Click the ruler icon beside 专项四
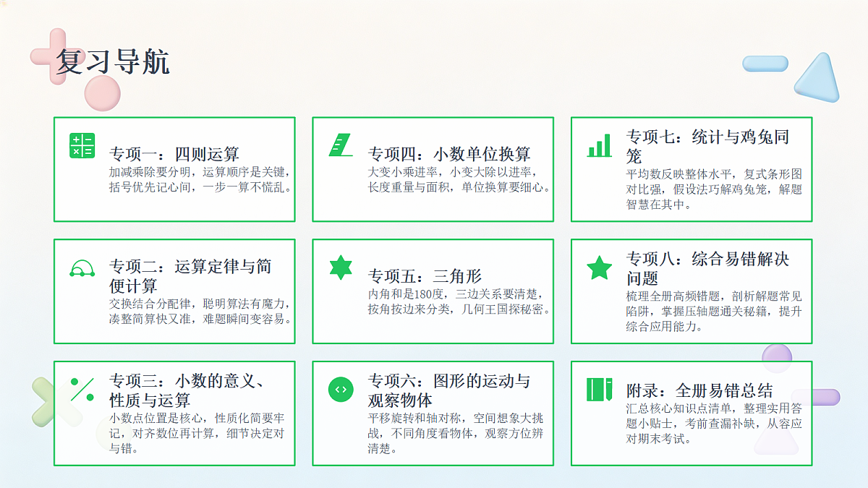 pyautogui.click(x=341, y=145)
